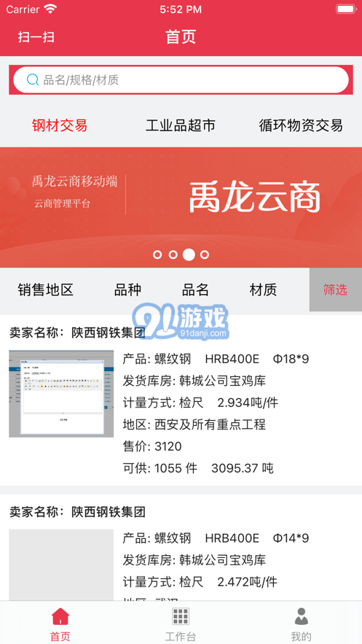Tap the Wi-Fi status icon

[x=50, y=9]
